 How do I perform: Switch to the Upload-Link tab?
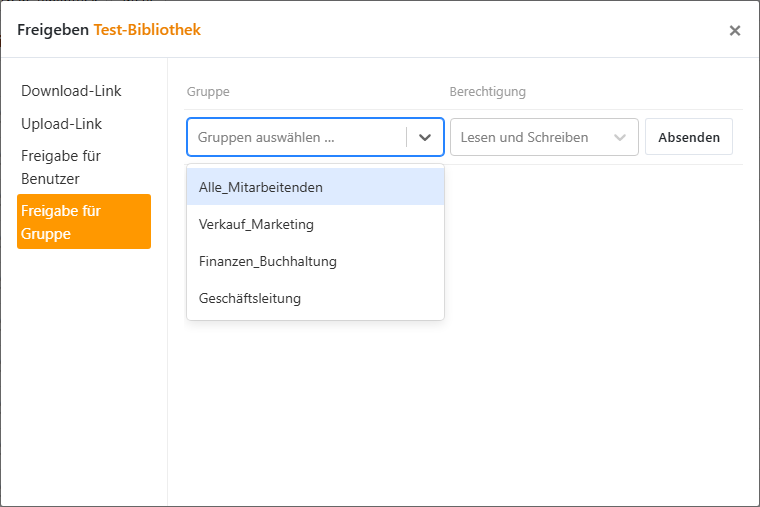(62, 124)
